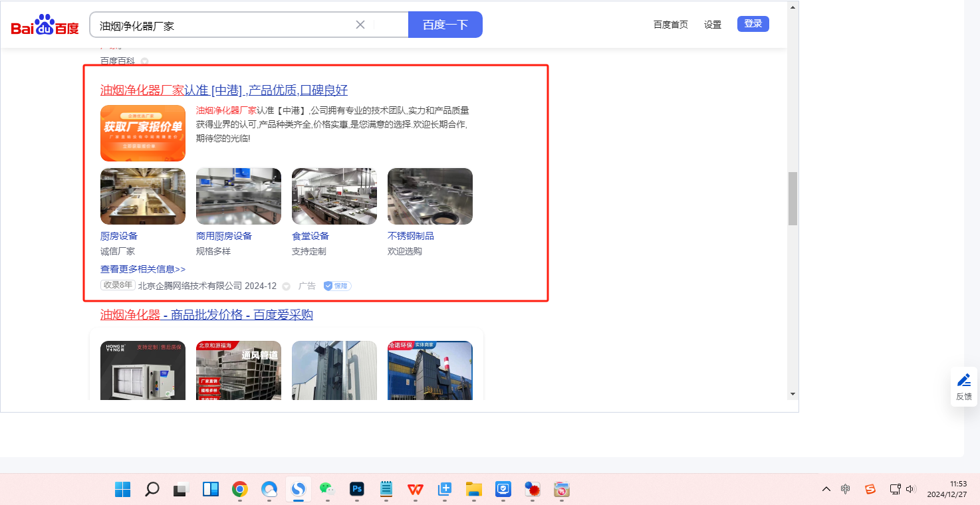Click the 支持定制 caption under 食堂设备
Viewport: 980px width, 505px height.
(x=309, y=251)
